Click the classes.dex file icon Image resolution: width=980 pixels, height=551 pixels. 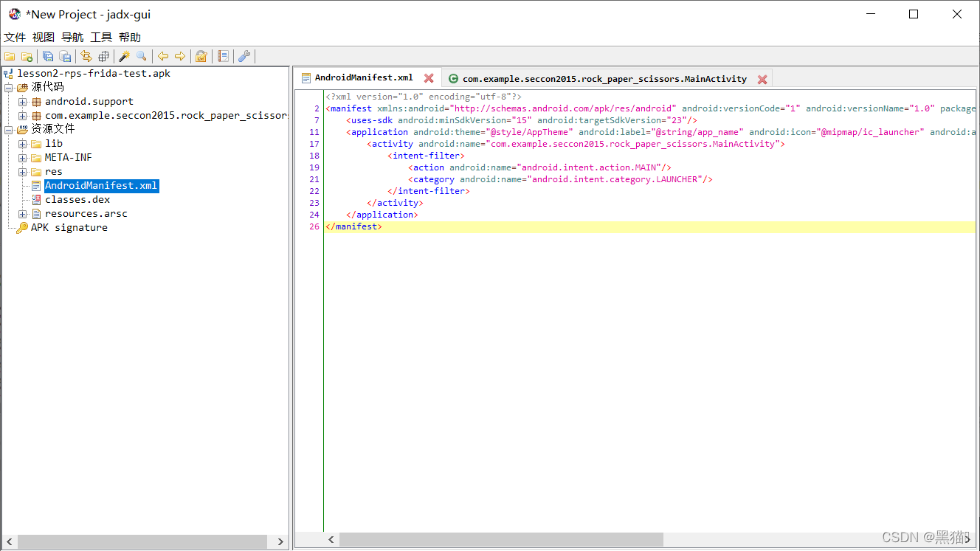tap(36, 200)
